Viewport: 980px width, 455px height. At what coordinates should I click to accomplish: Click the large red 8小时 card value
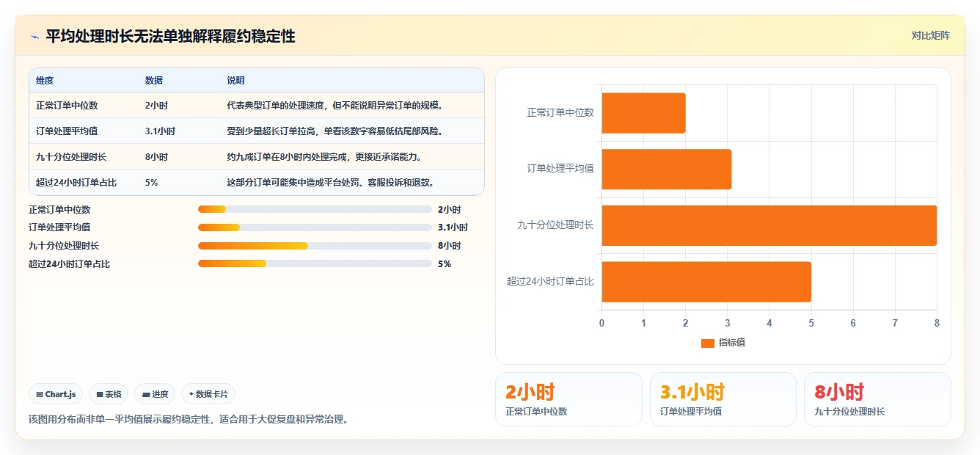coord(839,392)
